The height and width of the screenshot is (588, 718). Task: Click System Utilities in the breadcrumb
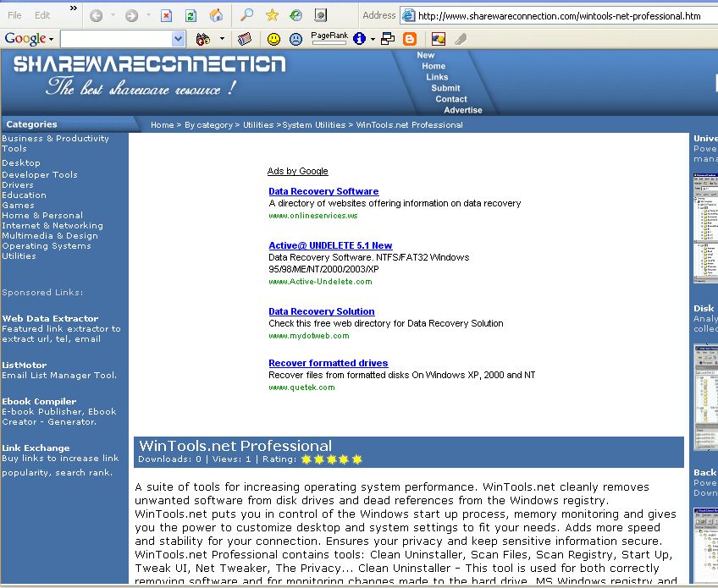pos(313,125)
